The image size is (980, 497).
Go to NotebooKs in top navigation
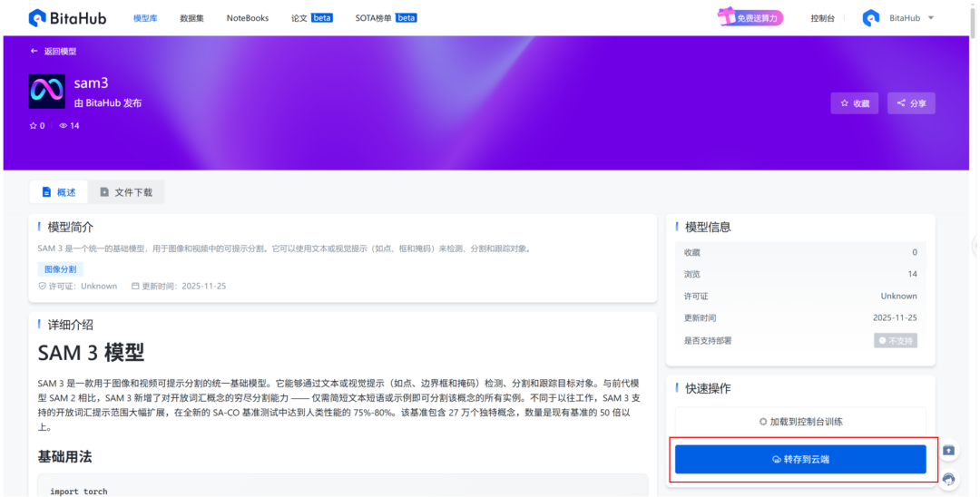tap(248, 18)
